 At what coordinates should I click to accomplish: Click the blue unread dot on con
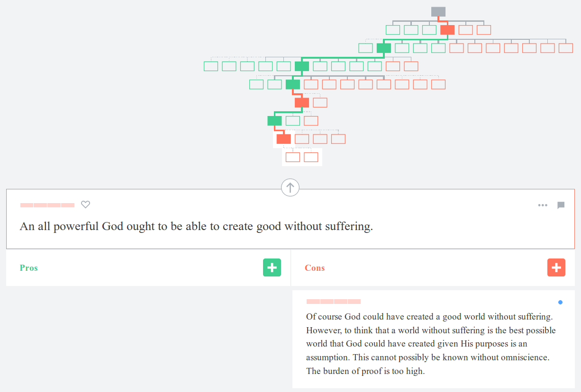tap(560, 302)
